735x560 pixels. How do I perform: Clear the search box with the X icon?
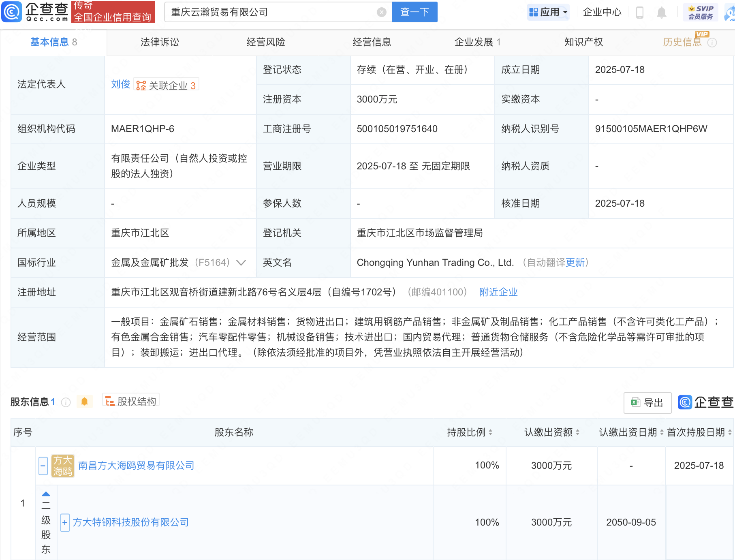381,12
